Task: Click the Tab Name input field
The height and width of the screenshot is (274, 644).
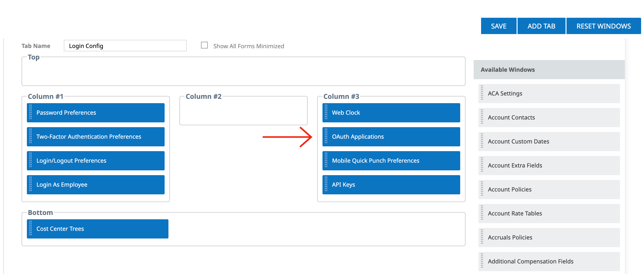Action: click(x=125, y=46)
